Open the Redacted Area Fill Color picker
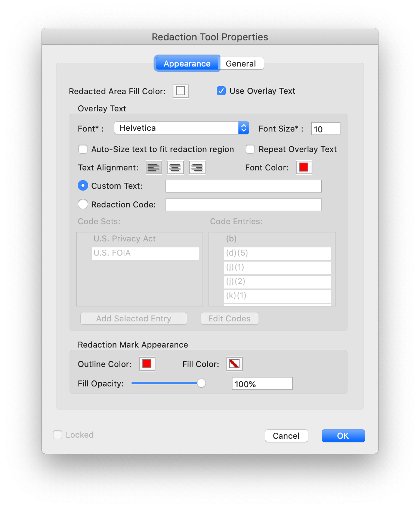420x509 pixels. pos(180,91)
